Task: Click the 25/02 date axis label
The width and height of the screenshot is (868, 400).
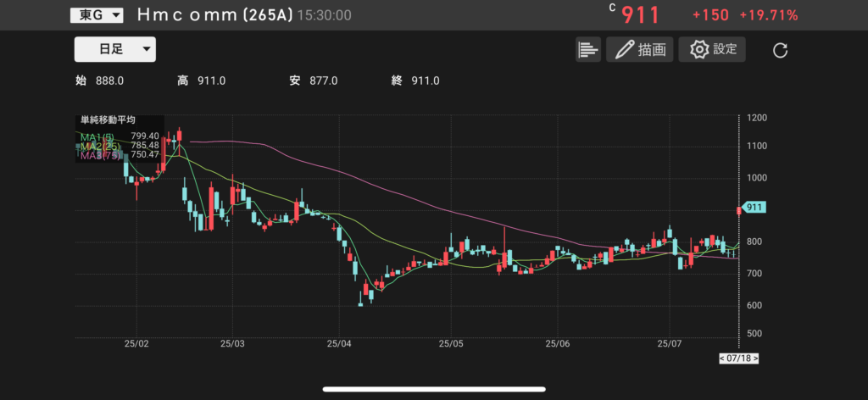Action: pos(136,343)
